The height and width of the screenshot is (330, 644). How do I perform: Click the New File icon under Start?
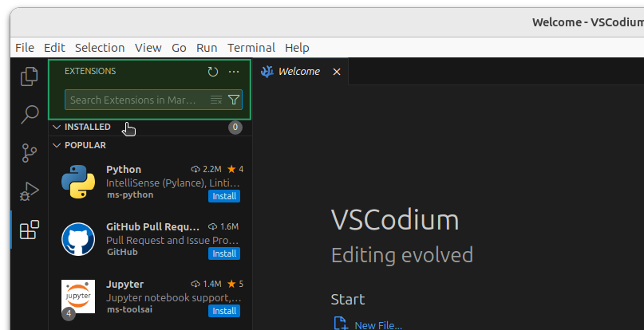coord(341,324)
